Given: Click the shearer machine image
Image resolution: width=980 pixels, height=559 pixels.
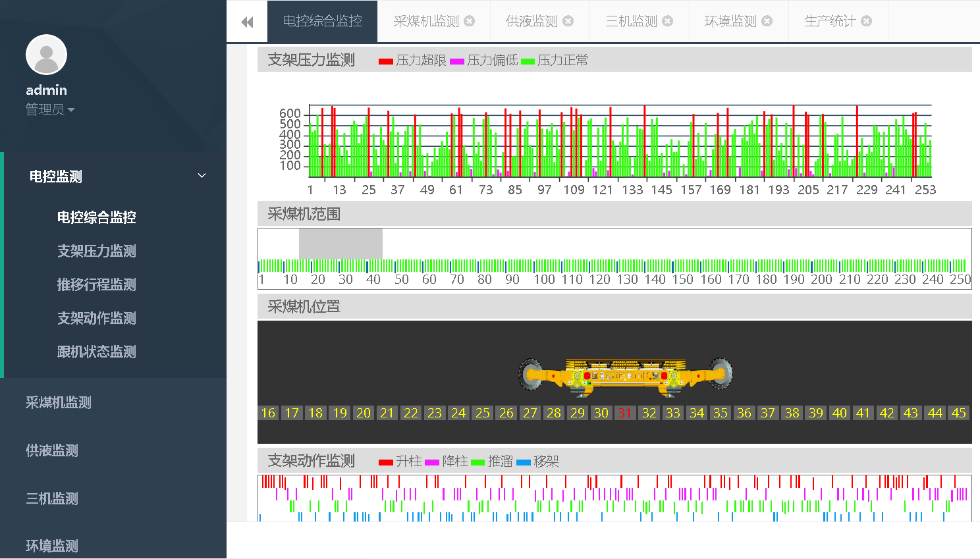Looking at the screenshot, I should click(x=625, y=377).
